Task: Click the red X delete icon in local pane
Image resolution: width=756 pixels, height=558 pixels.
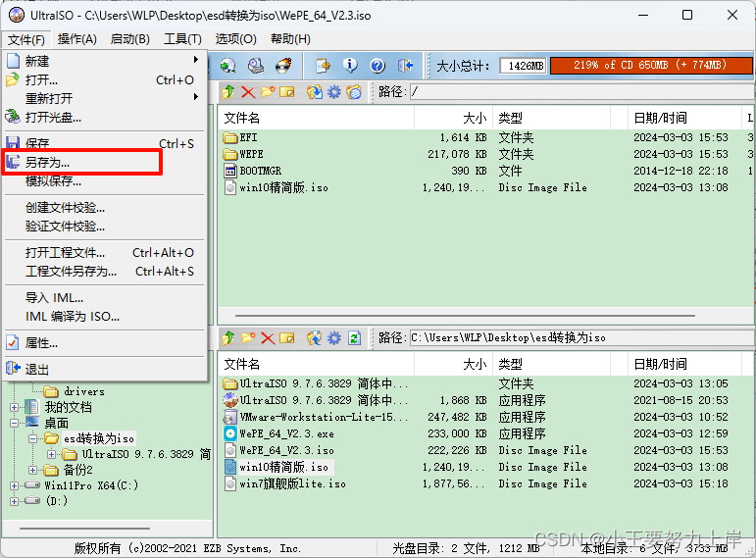Action: [268, 338]
